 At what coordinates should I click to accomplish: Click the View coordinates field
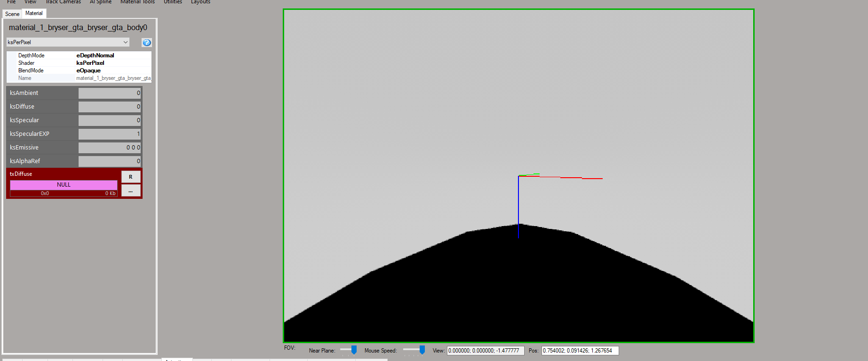[485, 351]
